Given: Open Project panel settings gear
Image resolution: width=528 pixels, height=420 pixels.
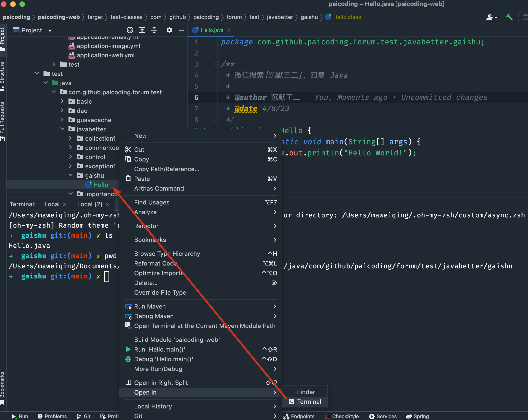Looking at the screenshot, I should coord(169,30).
